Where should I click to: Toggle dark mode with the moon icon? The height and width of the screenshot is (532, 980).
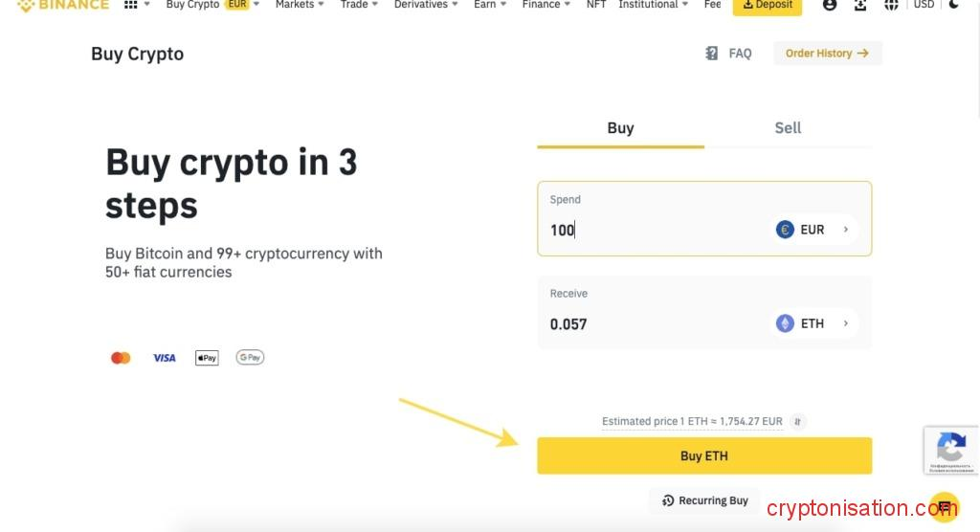tap(954, 5)
